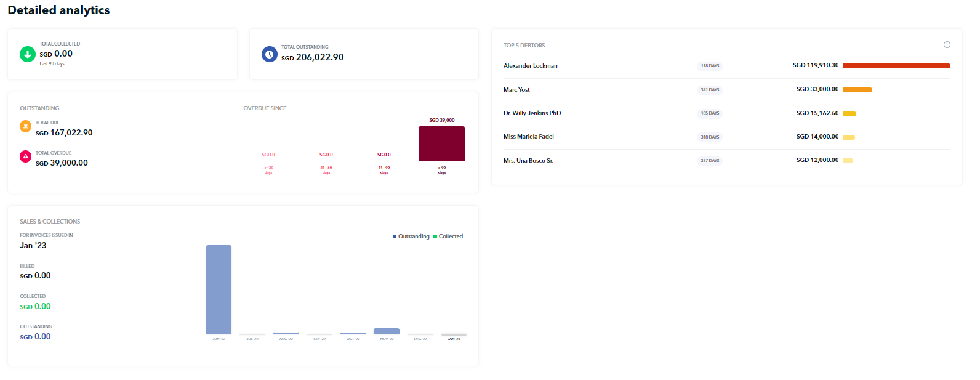The image size is (980, 380).
Task: Click the 341 DAYS badge
Action: point(710,90)
